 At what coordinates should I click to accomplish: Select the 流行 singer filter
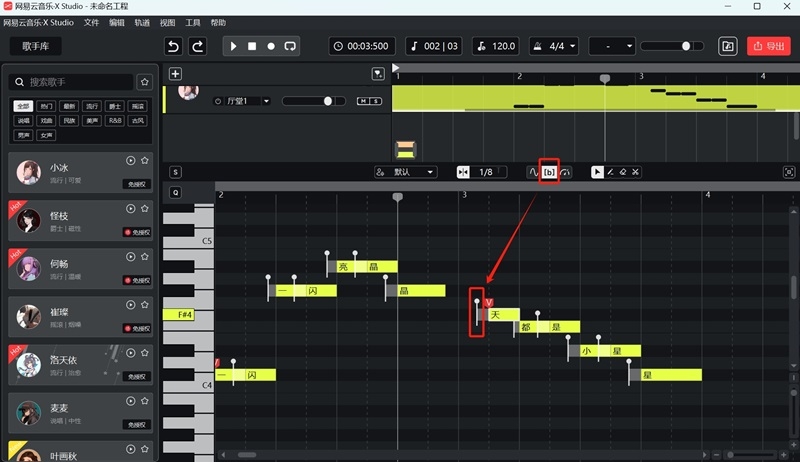92,106
